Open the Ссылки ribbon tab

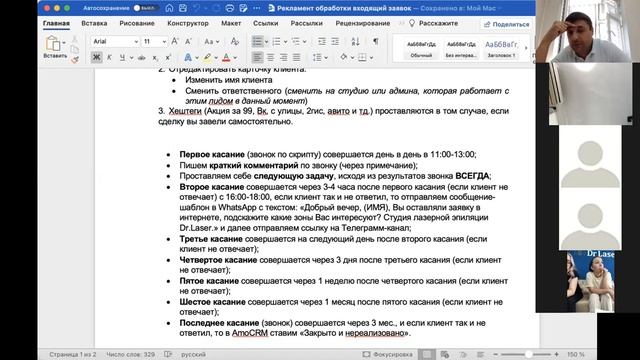(x=265, y=23)
